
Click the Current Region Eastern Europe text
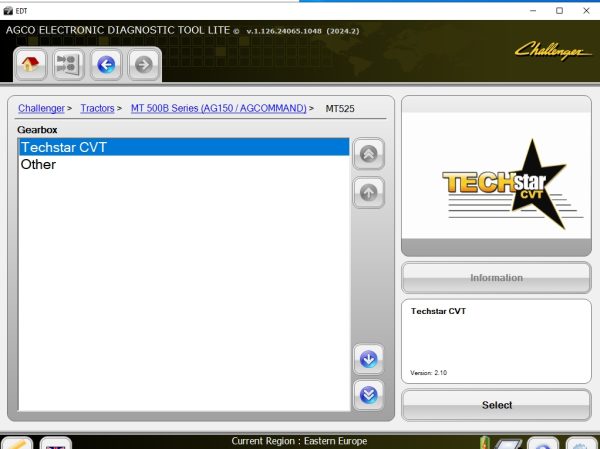[x=299, y=441]
